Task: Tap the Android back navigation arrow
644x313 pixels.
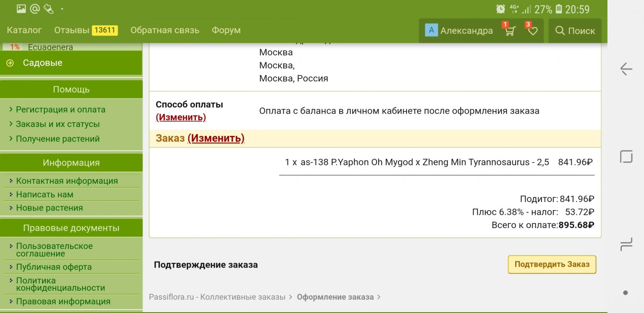Action: 626,69
